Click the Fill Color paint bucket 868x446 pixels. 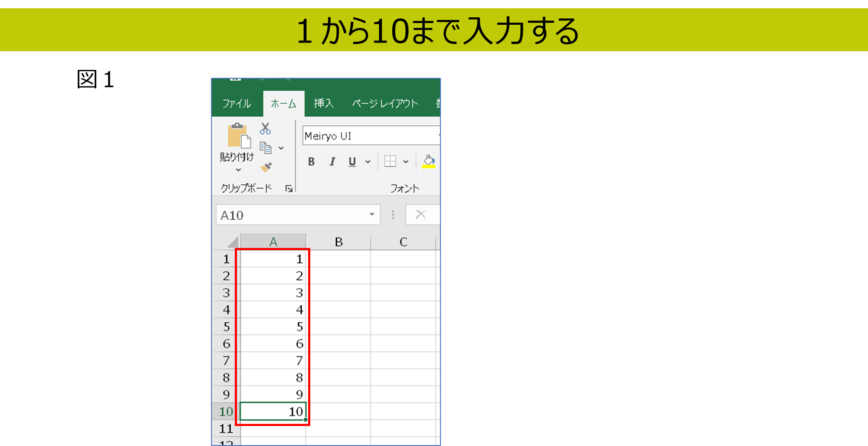pos(429,161)
